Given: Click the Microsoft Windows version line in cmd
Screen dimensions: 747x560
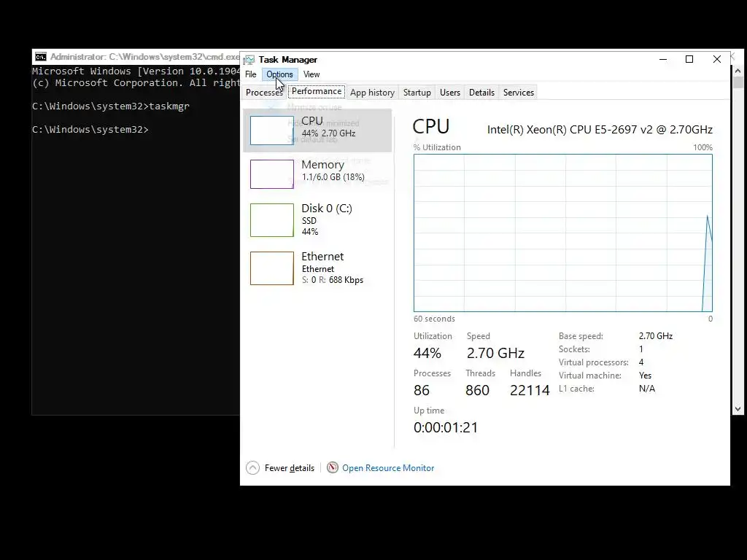Looking at the screenshot, I should pyautogui.click(x=136, y=71).
